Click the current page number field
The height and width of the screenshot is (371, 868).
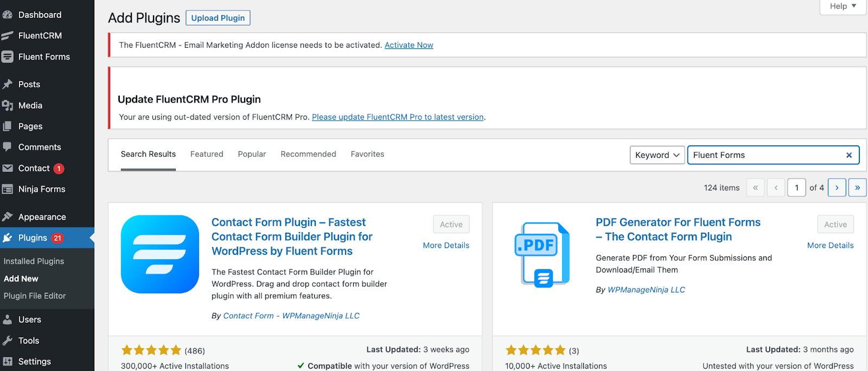(x=796, y=188)
